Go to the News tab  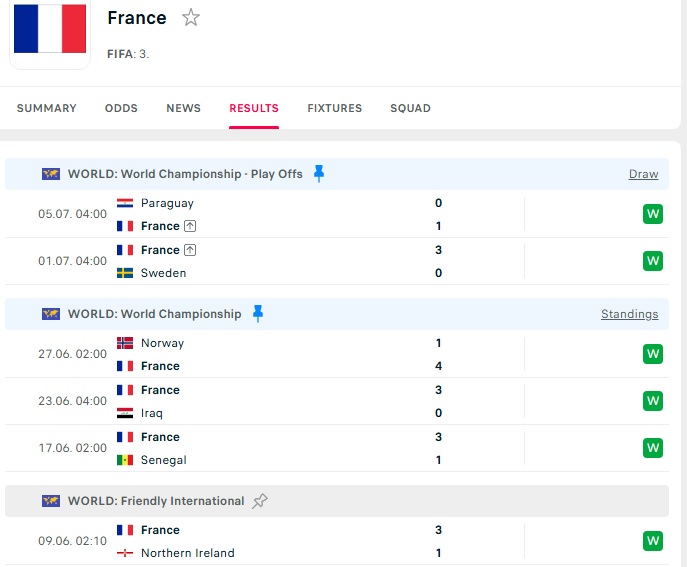point(184,108)
